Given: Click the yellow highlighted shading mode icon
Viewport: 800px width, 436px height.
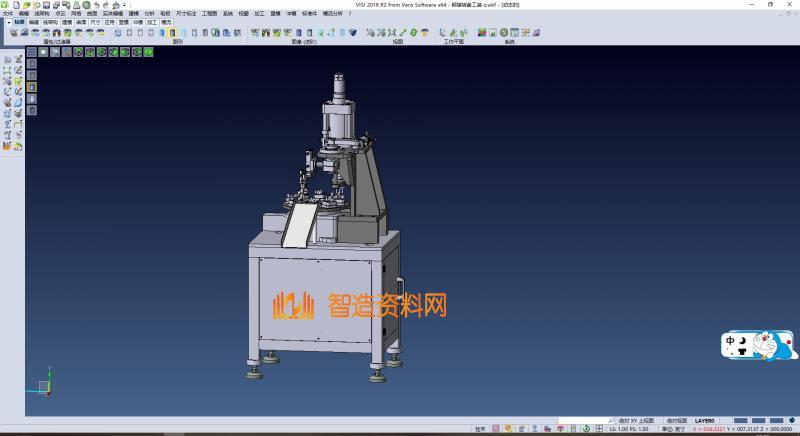Looking at the screenshot, I should (173, 33).
